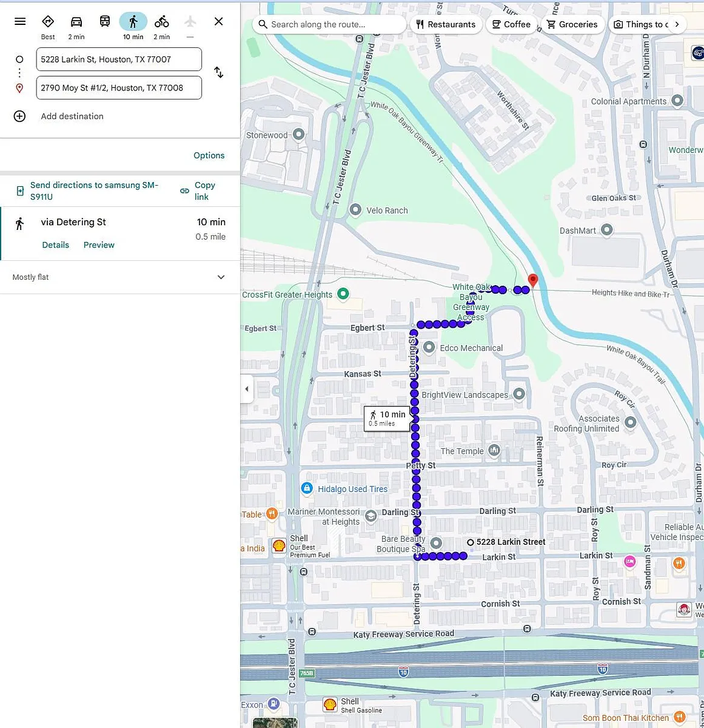The height and width of the screenshot is (728, 704).
Task: Open Colonial Apartments marker
Action: pyautogui.click(x=677, y=101)
